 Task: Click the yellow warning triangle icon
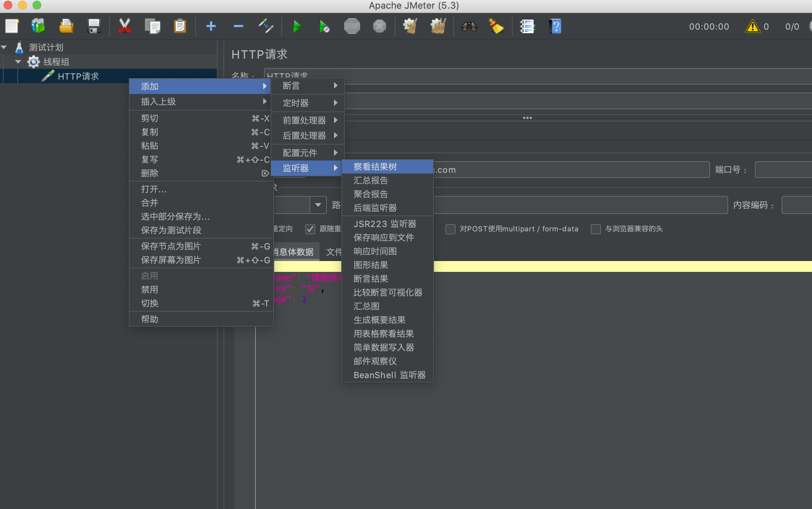[752, 26]
